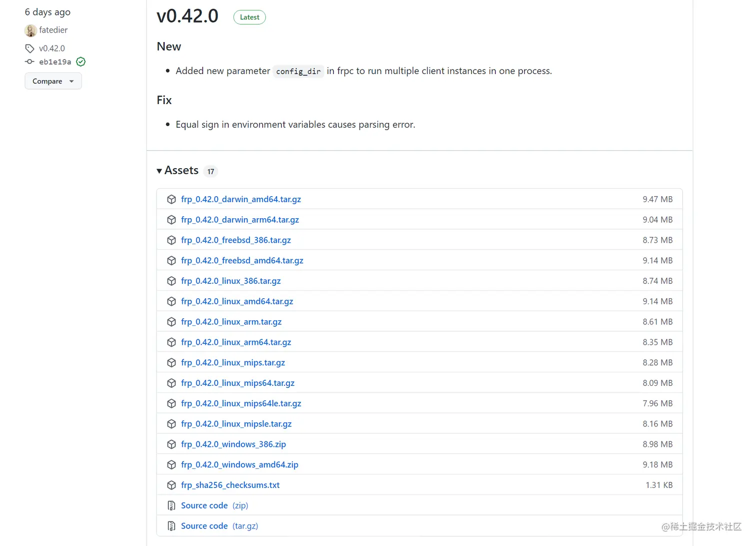Click package icon beside frp_0.42.0_freebsd_386.tar.gz

171,240
